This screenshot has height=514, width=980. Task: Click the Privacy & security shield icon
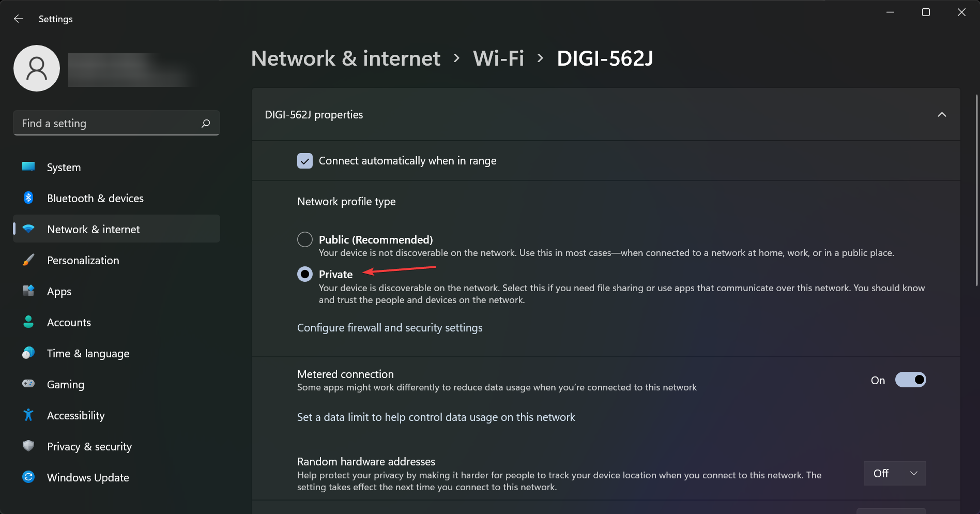(x=28, y=446)
